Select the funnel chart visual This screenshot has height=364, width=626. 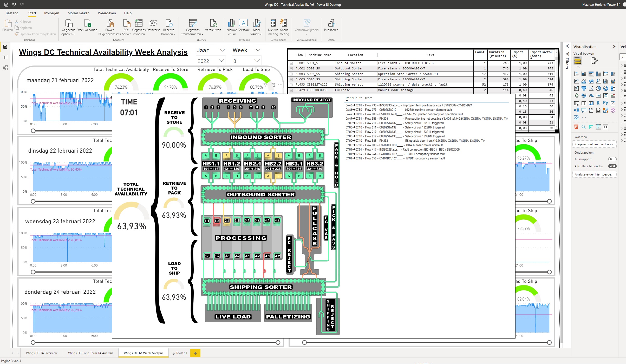coord(584,88)
